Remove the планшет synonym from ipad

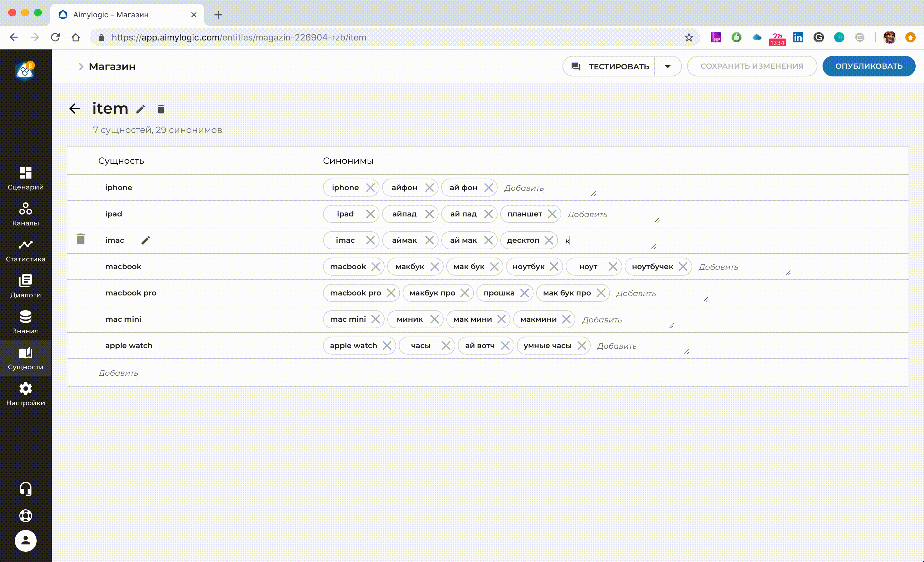(552, 214)
